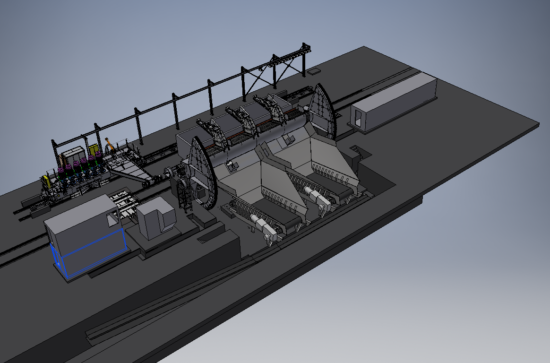This screenshot has height=363, width=550.
Task: Click the small flat plate near the gantry end
Action: click(x=314, y=72)
